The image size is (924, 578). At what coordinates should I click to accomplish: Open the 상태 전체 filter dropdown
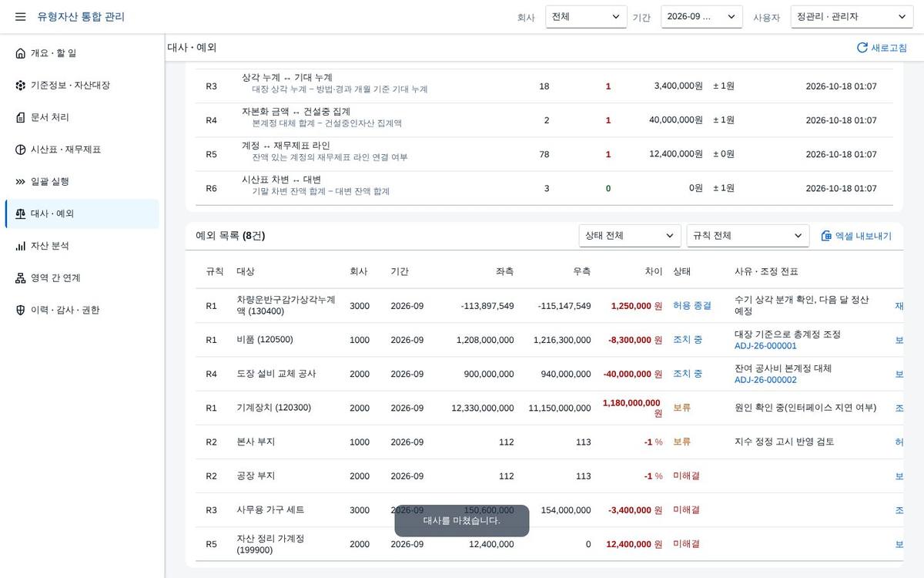[630, 236]
